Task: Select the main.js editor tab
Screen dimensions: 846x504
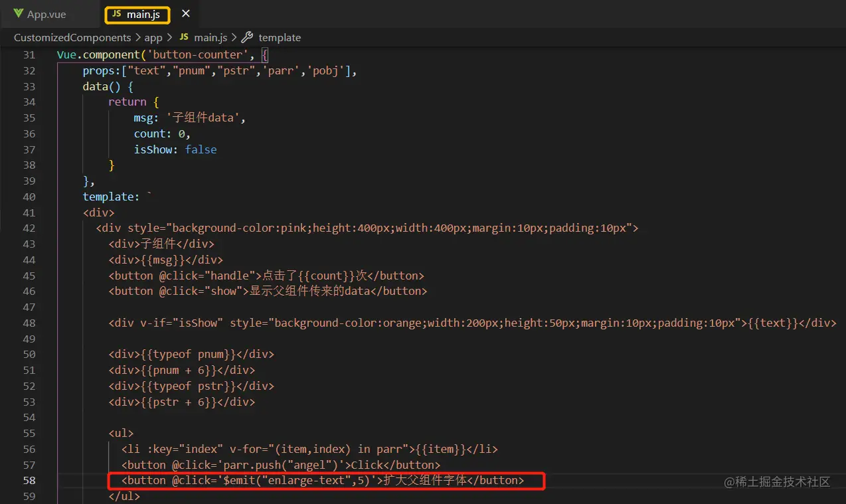Action: pyautogui.click(x=137, y=14)
